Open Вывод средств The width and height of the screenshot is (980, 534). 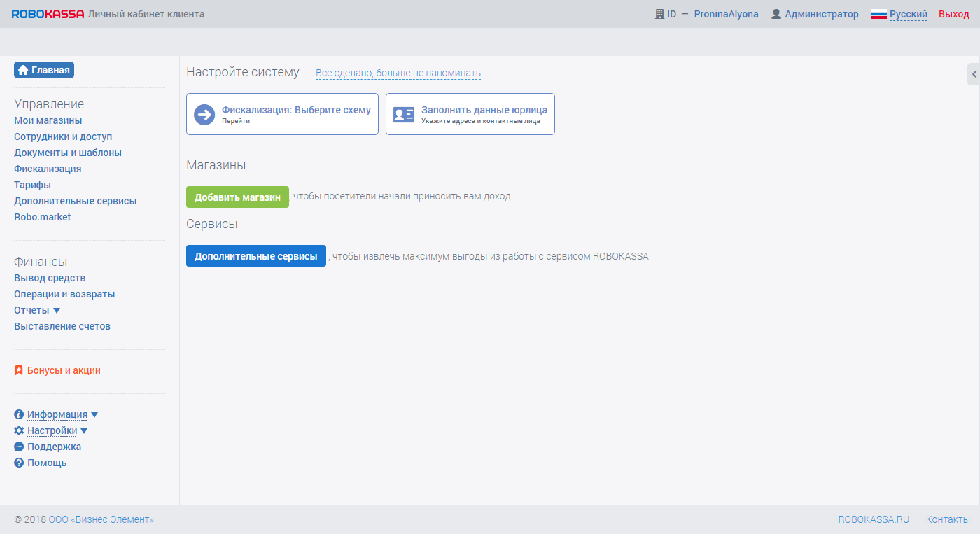50,278
